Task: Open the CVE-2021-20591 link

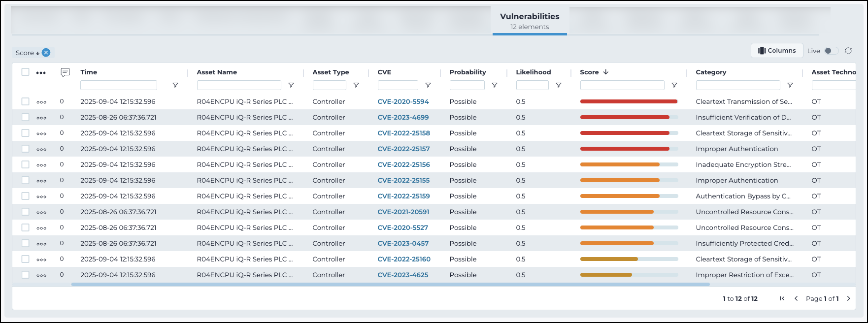Action: (x=403, y=212)
